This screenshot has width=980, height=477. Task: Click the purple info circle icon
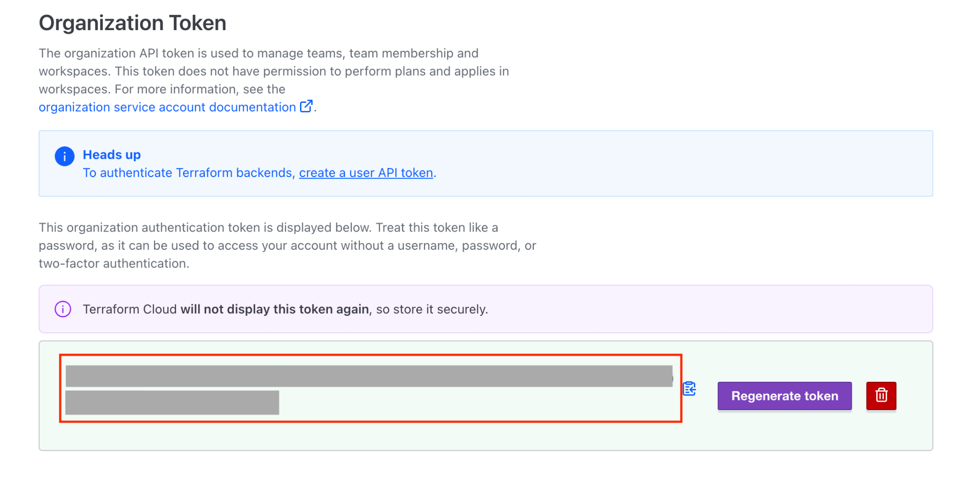(x=63, y=309)
